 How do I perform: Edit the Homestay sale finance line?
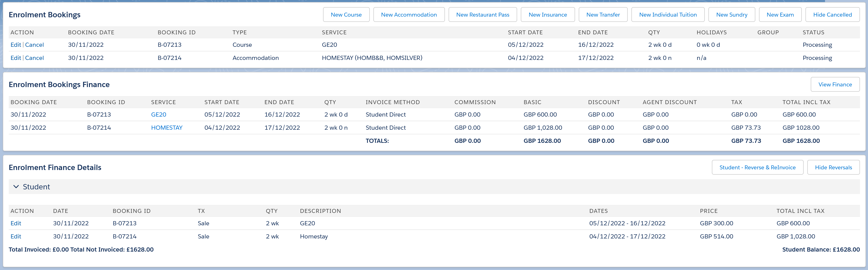pos(15,236)
